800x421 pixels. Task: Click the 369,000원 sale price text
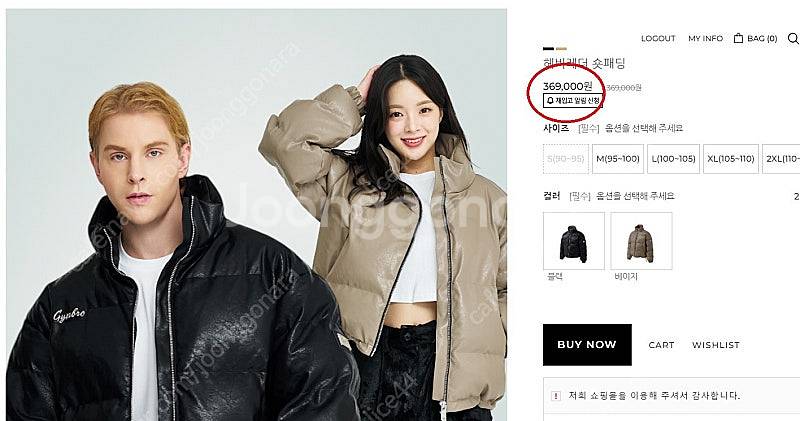point(567,86)
